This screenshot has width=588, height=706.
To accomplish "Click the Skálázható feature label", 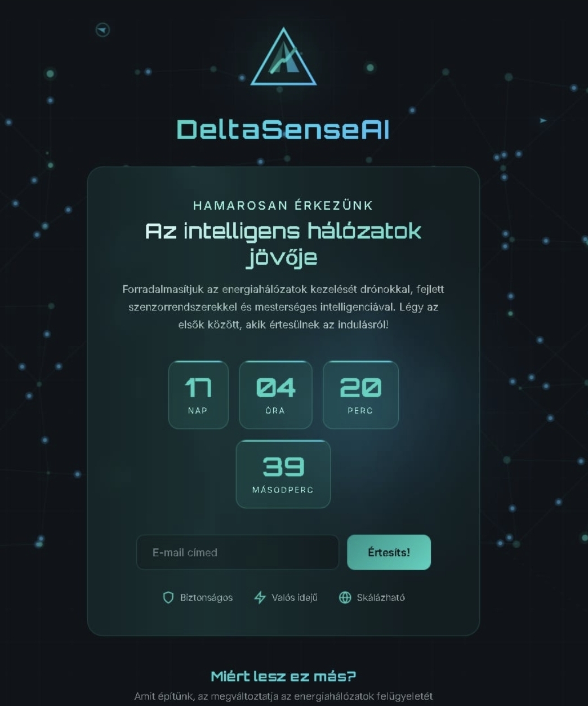I will pos(381,598).
